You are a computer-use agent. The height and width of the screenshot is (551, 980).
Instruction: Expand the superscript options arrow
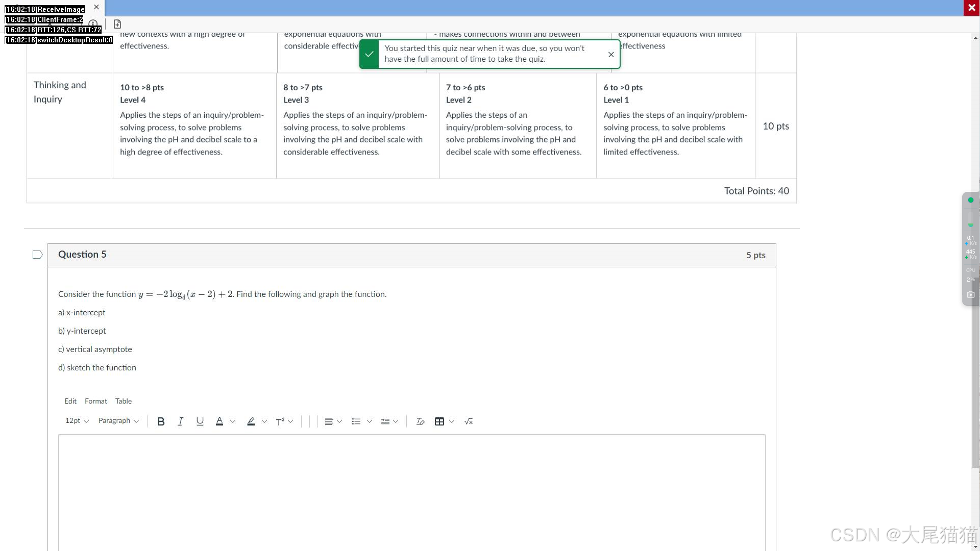click(291, 421)
